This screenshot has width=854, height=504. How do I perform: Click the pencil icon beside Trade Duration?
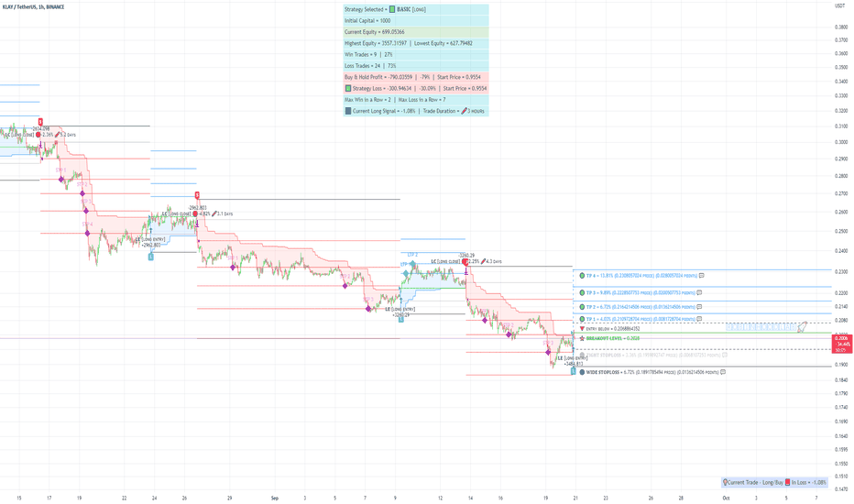coord(464,111)
